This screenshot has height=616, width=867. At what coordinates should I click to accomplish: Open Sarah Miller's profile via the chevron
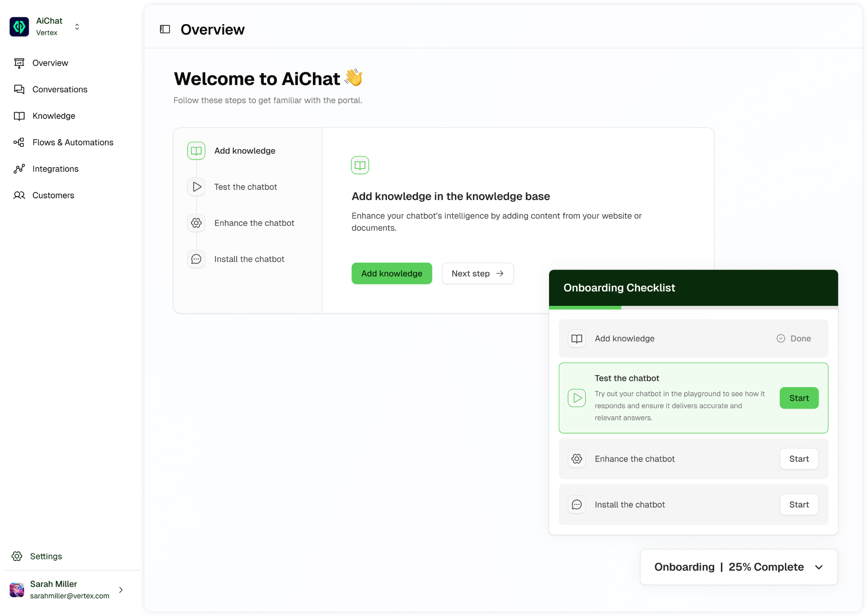pyautogui.click(x=121, y=589)
